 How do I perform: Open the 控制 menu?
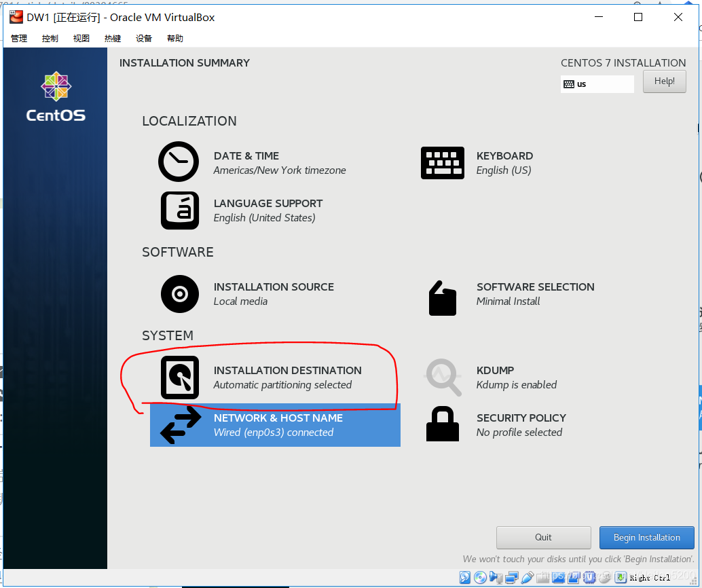pos(50,39)
